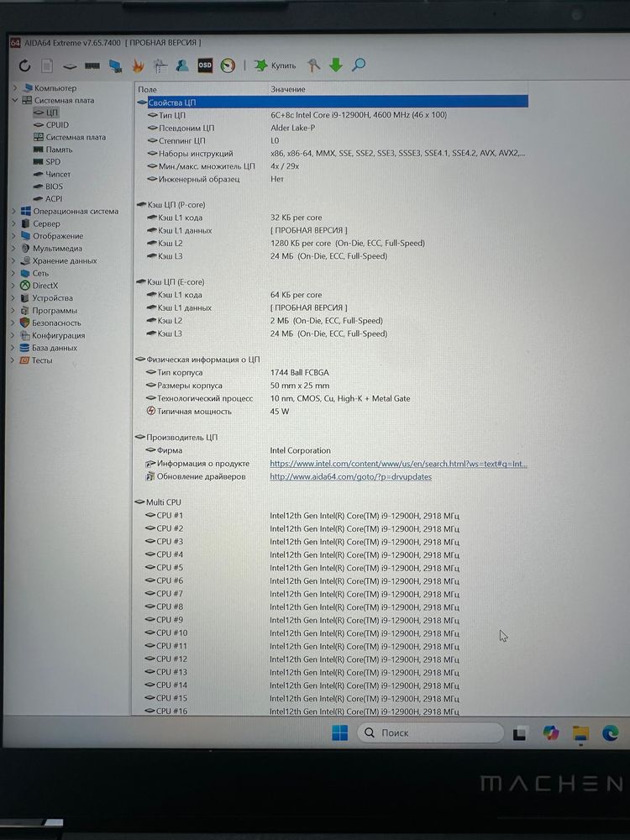
Task: Select the Степпинг ЦП row
Action: [x=331, y=140]
